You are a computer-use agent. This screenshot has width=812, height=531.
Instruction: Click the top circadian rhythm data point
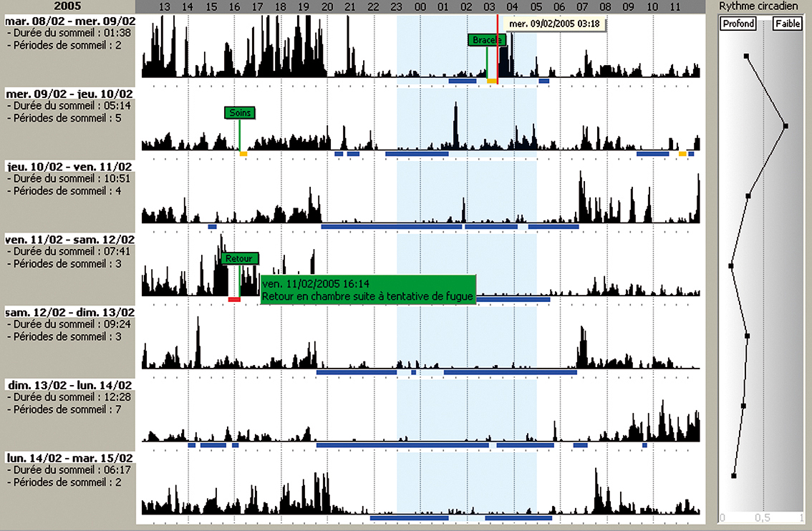click(x=746, y=56)
